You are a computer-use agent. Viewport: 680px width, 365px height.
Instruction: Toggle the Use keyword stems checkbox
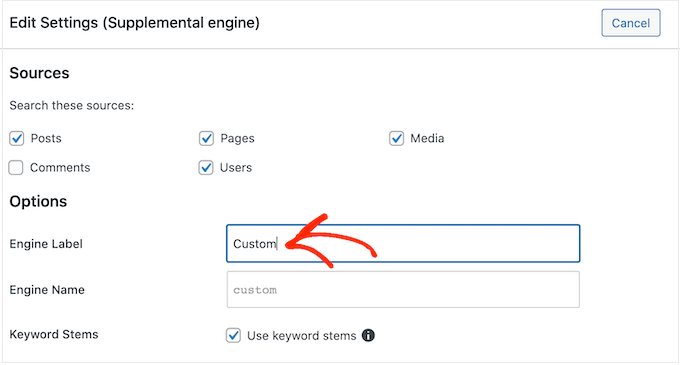[x=233, y=336]
